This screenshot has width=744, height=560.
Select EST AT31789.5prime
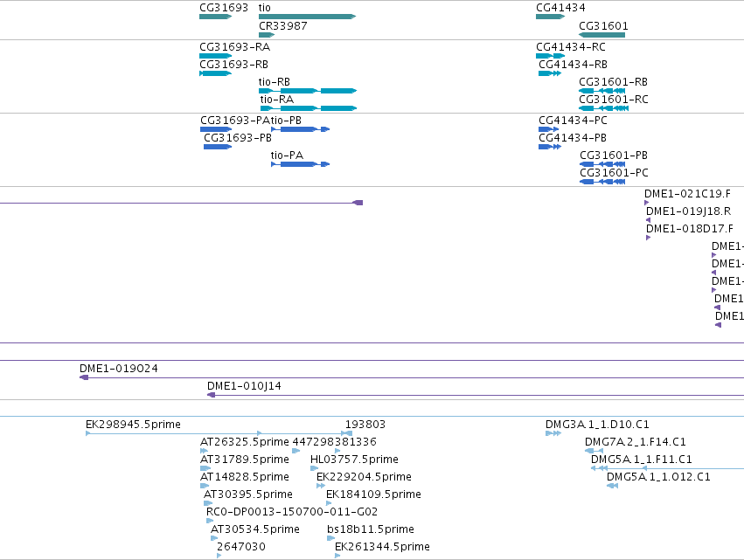(205, 468)
